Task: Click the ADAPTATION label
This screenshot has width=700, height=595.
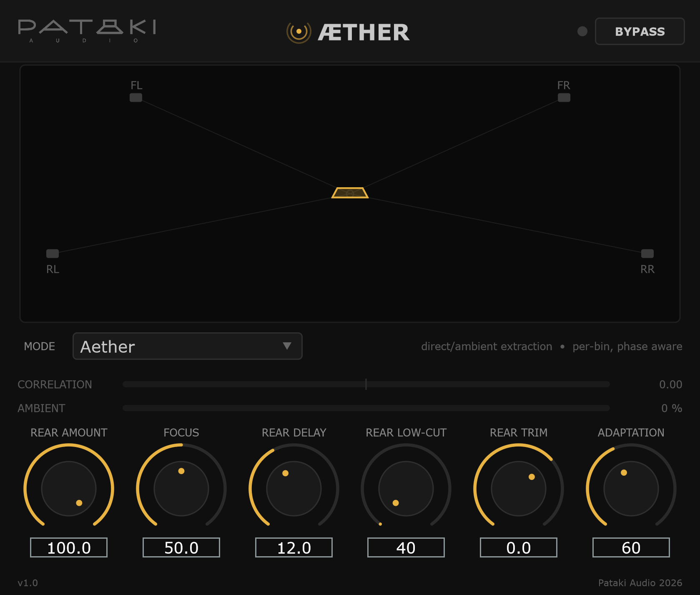Action: coord(631,433)
